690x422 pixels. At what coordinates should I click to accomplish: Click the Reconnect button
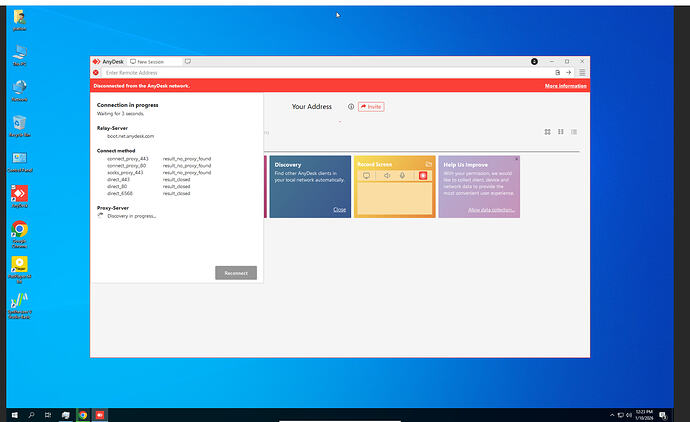pyautogui.click(x=236, y=273)
